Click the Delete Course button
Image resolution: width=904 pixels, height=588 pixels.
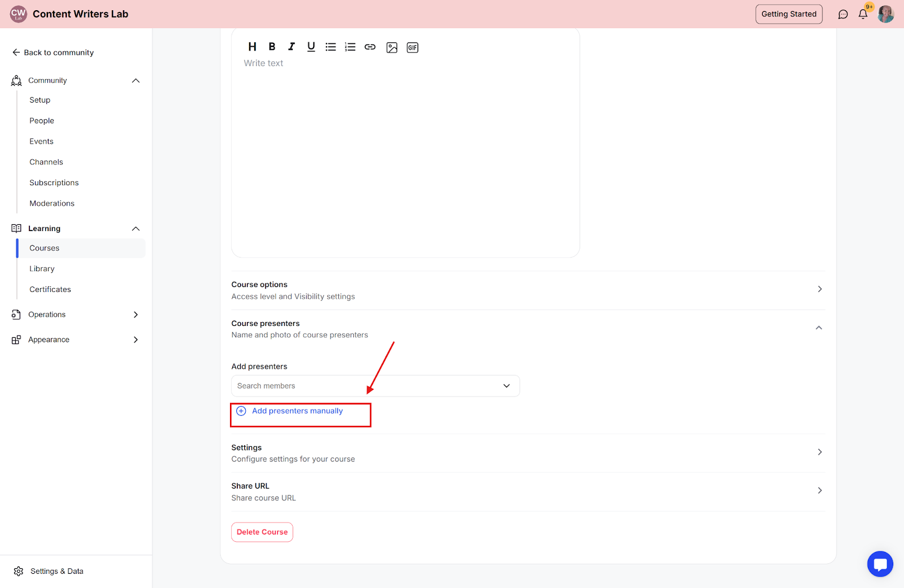tap(262, 532)
